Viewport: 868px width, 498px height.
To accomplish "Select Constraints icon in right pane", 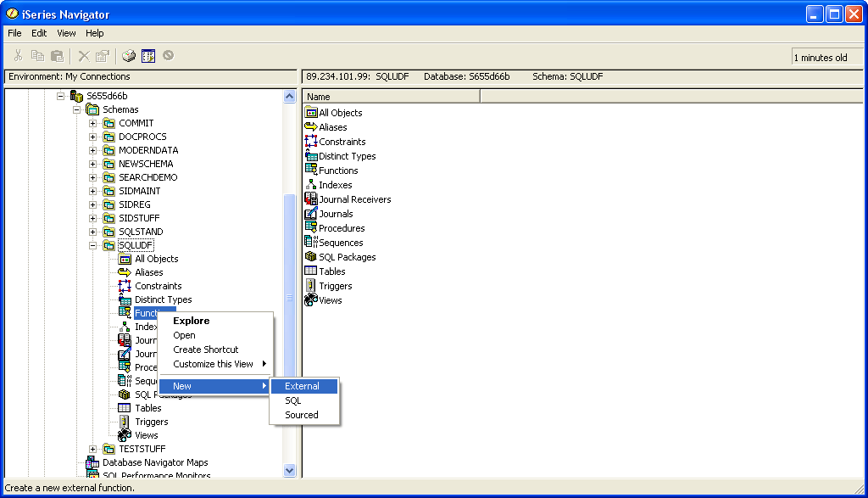I will click(311, 142).
